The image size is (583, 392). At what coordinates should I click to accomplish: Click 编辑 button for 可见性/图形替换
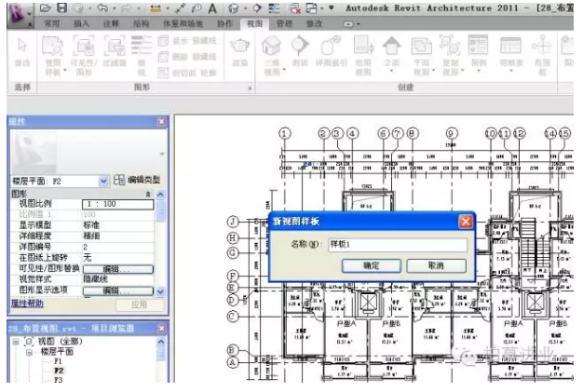tap(118, 269)
